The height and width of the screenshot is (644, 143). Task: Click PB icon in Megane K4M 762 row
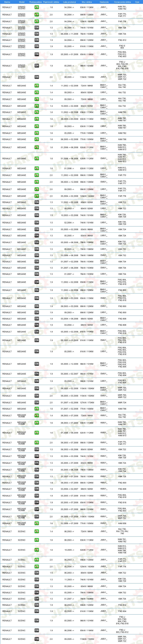(37, 133)
